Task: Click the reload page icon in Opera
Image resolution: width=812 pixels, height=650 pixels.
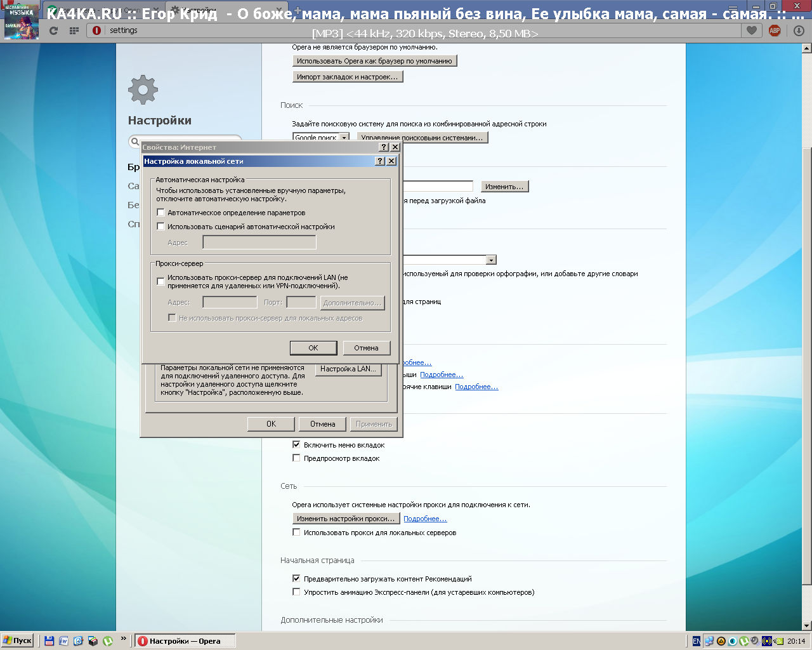Action: pos(53,30)
